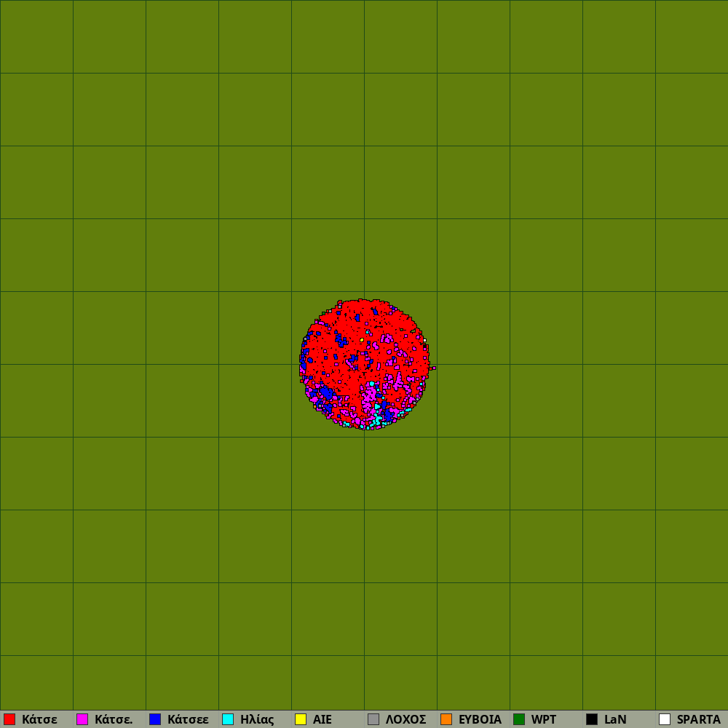The width and height of the screenshot is (728, 728).
Task: Select the SPARTA label in legend
Action: pyautogui.click(x=698, y=720)
